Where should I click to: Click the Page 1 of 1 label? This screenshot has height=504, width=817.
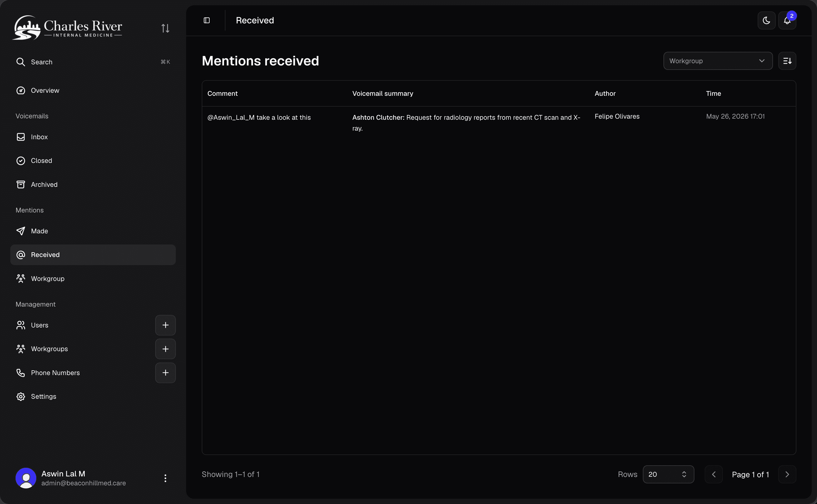(750, 475)
